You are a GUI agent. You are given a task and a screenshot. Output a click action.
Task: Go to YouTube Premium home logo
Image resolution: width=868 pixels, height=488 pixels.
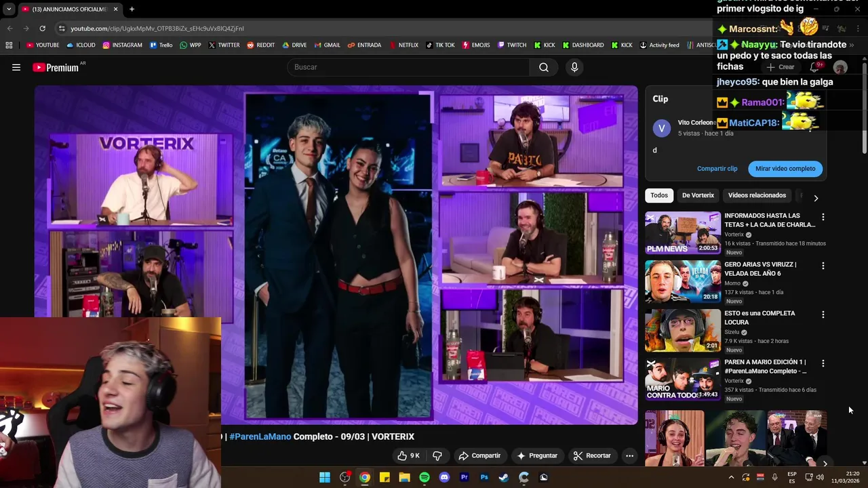click(x=56, y=67)
